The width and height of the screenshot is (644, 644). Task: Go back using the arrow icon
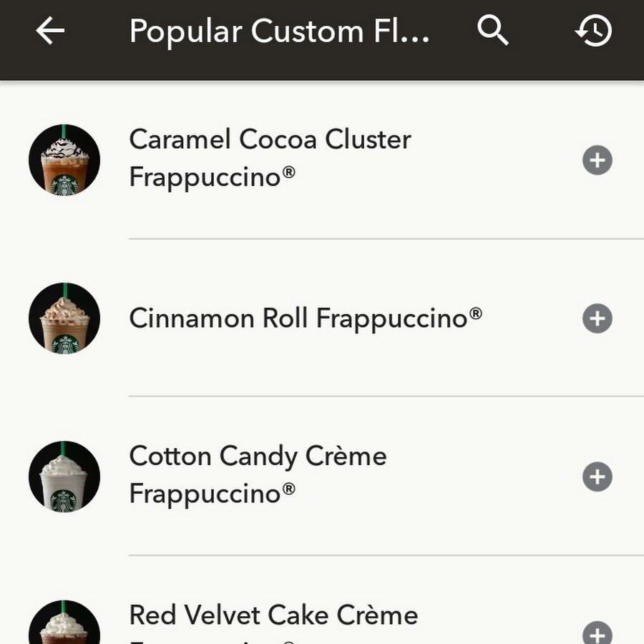50,30
